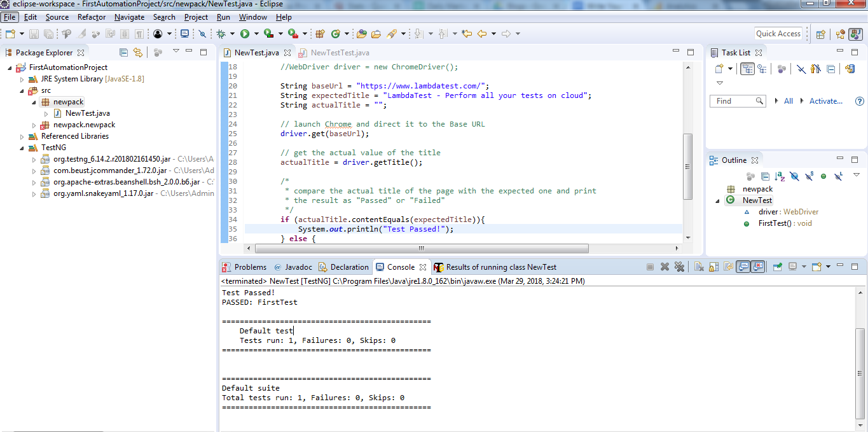
Task: Save all open editor files
Action: [x=49, y=34]
